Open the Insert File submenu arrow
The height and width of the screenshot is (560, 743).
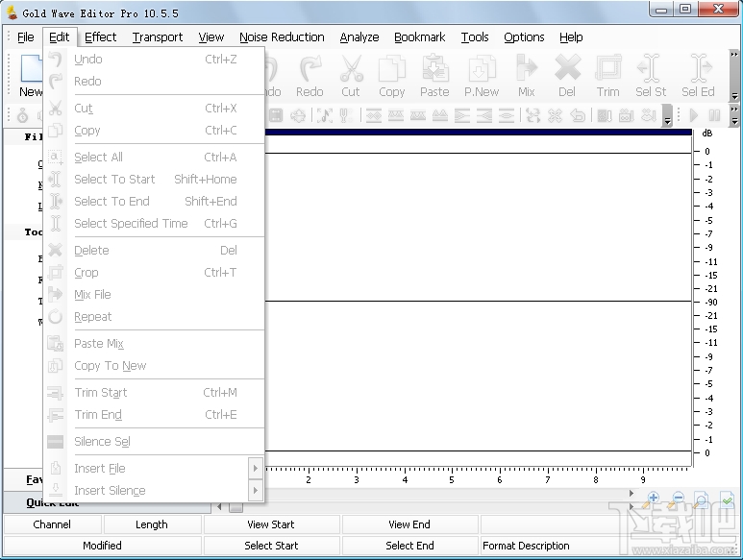256,468
